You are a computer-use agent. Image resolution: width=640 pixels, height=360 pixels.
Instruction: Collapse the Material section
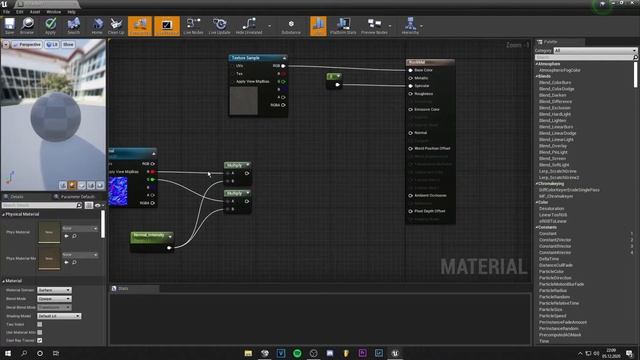(4, 281)
